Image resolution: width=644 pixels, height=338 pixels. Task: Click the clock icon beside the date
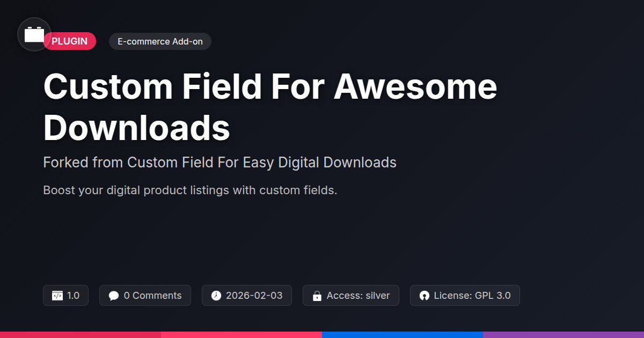[x=216, y=296]
